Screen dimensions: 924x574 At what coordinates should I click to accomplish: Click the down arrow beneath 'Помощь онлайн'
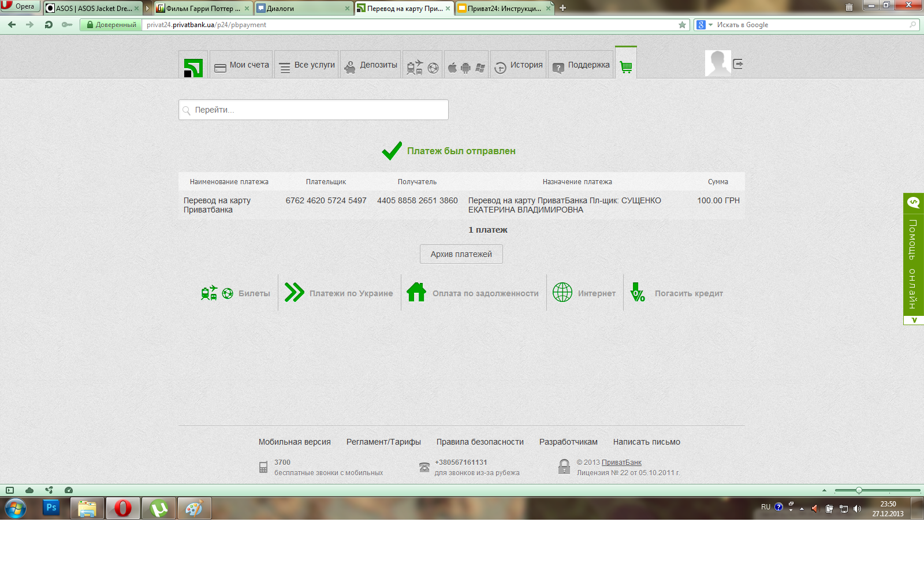tap(914, 320)
